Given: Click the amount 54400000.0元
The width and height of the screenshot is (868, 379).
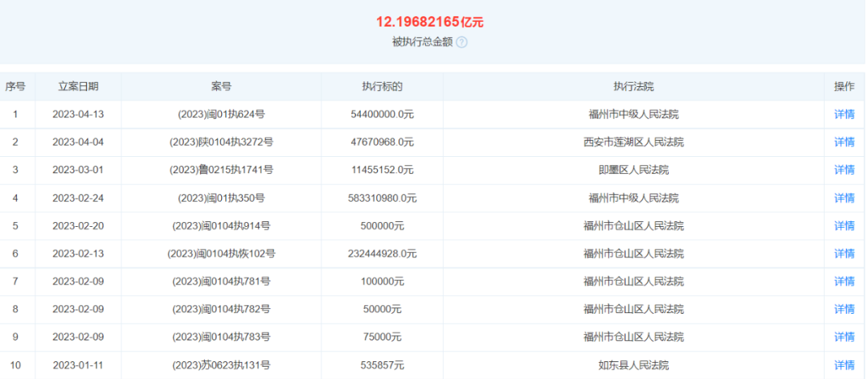Looking at the screenshot, I should click(382, 115).
